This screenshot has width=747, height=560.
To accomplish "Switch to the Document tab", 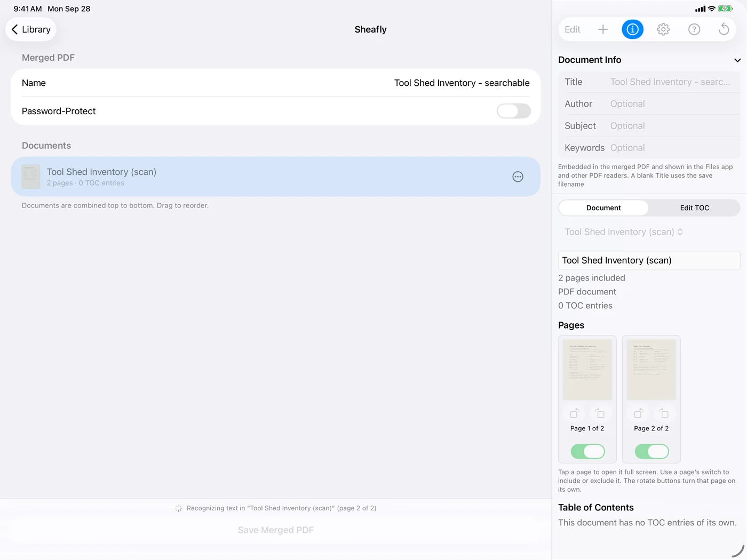I will pos(603,208).
